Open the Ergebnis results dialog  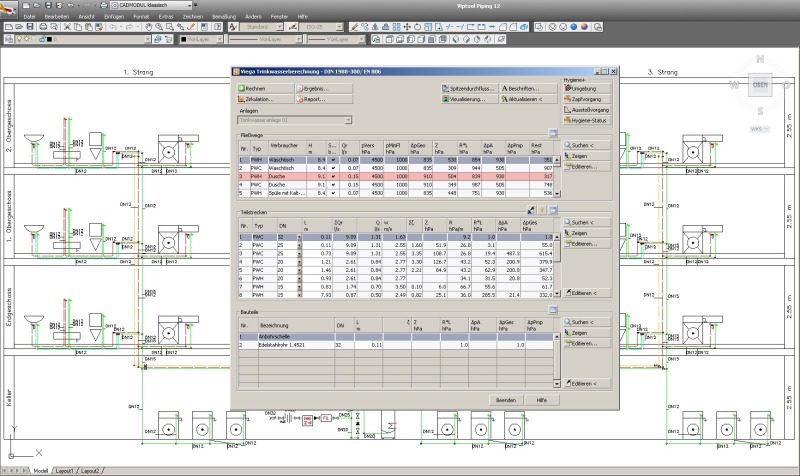(323, 88)
